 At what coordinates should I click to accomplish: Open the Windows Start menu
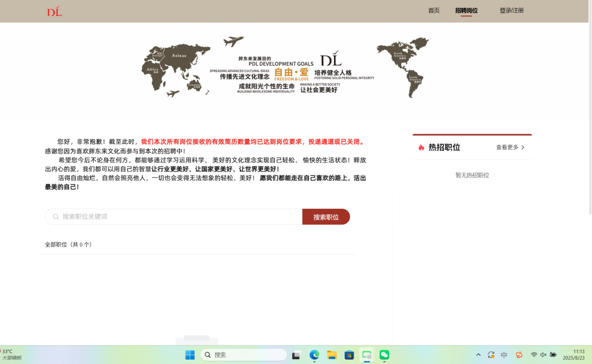pos(190,355)
